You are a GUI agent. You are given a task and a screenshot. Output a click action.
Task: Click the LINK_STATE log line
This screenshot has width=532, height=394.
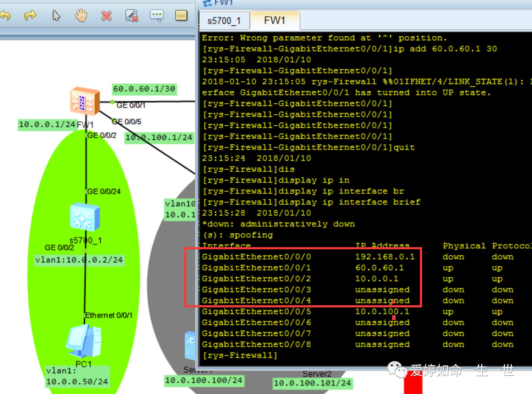point(367,81)
